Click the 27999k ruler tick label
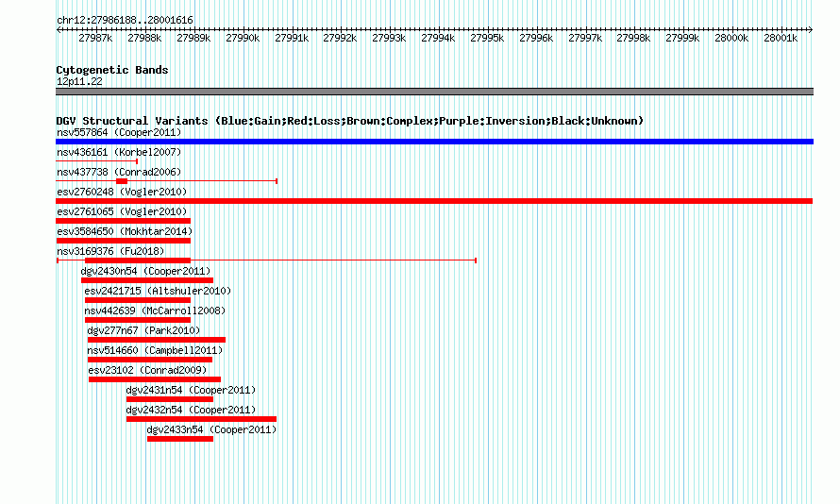Screen dimensions: 840x504 682,38
